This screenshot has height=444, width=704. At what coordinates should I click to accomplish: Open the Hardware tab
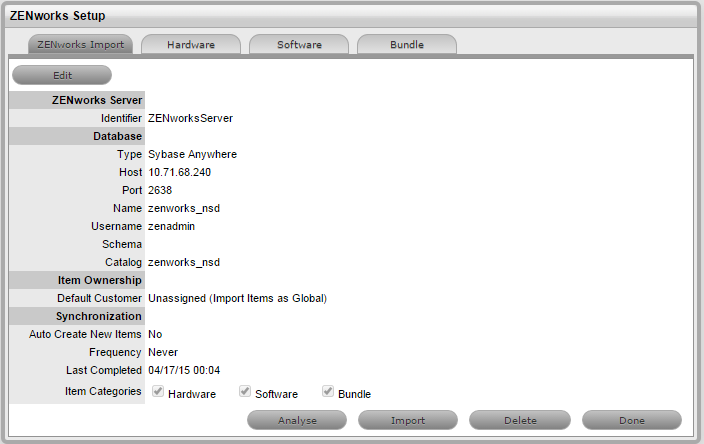pos(191,45)
